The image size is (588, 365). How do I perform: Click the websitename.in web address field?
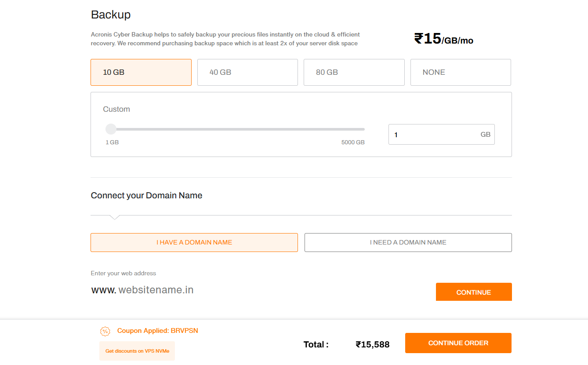coord(156,290)
